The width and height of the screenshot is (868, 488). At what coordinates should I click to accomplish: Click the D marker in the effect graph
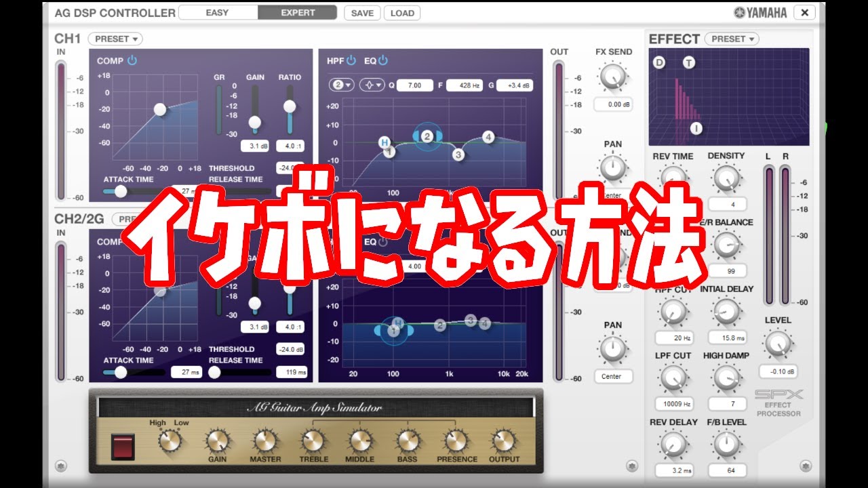coord(660,63)
